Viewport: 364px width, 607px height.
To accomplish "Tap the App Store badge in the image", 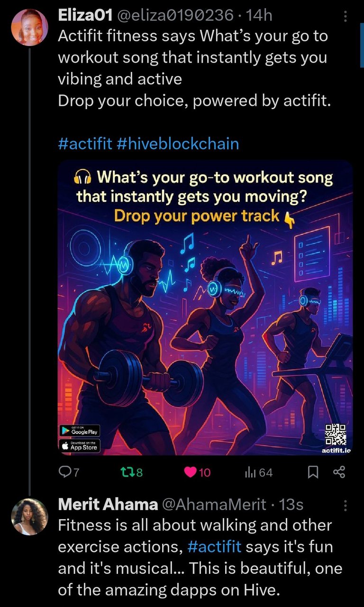I will (80, 445).
